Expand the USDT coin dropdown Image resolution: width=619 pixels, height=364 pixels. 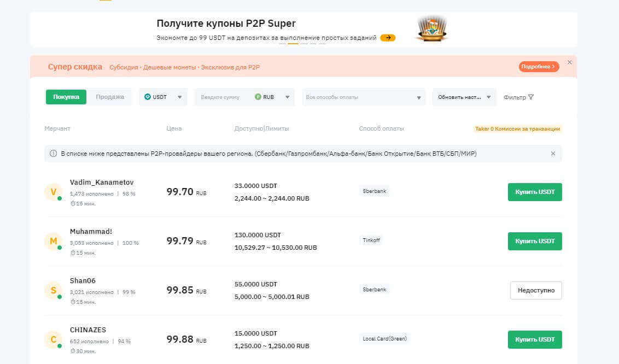click(x=163, y=97)
